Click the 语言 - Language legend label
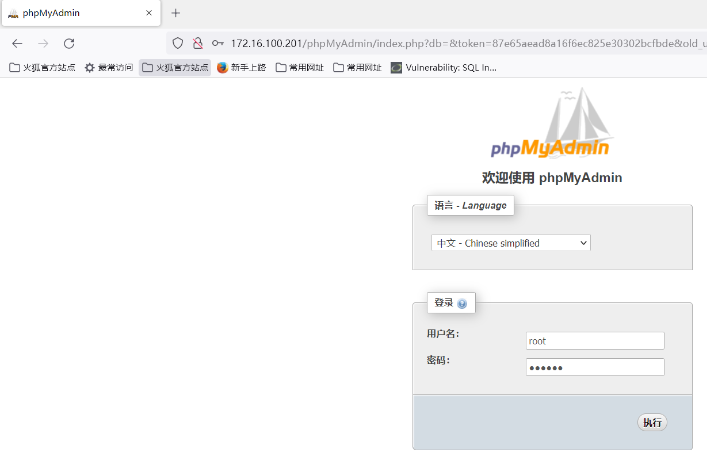707x450 pixels. tap(470, 206)
